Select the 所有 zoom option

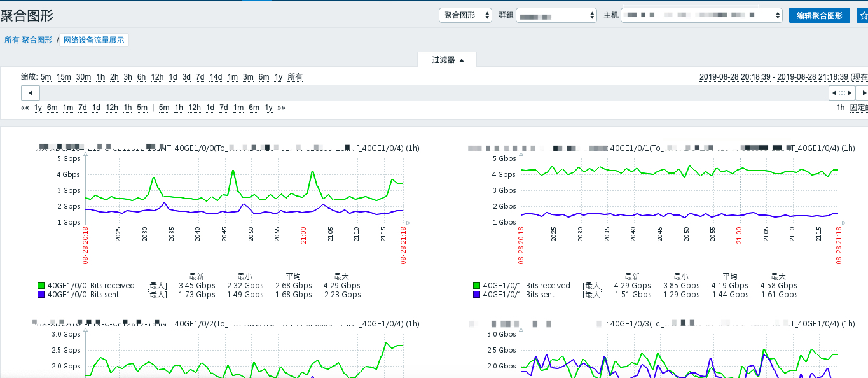[x=295, y=77]
